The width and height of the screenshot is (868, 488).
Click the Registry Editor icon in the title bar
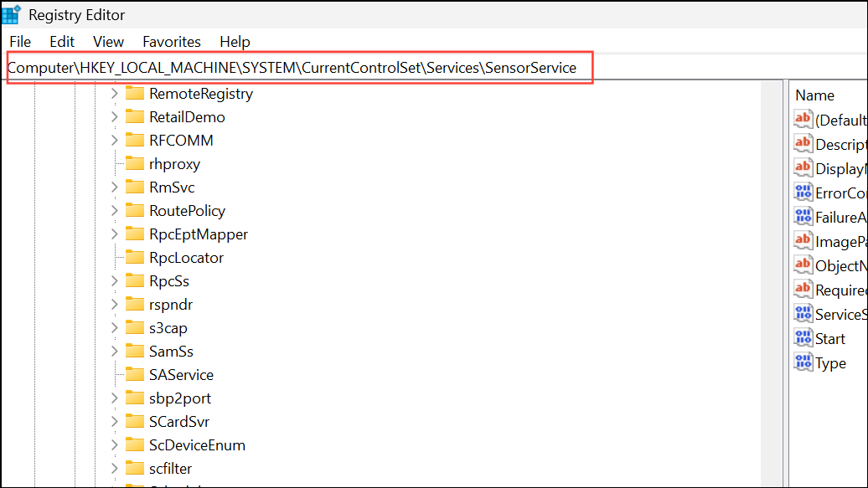(x=11, y=13)
